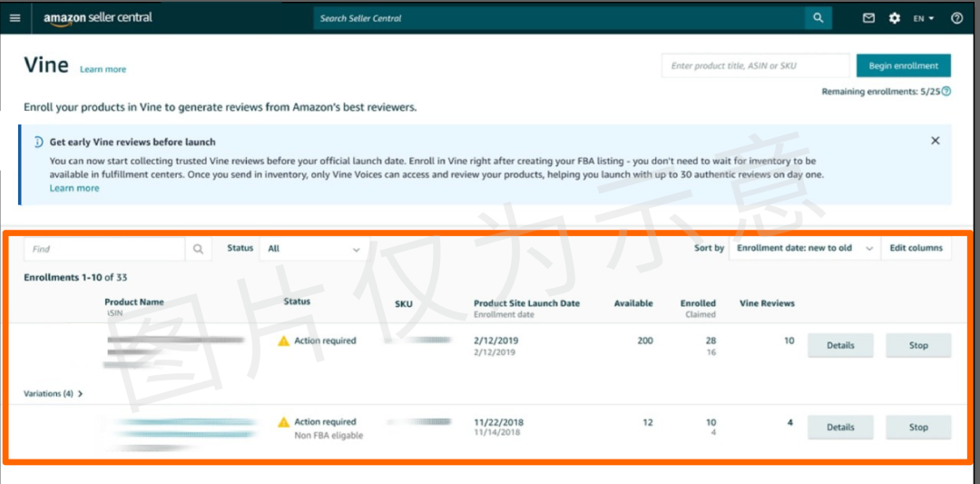Open Details for the 2/12/2019 enrollment
Screen dimensions: 980x484
(x=840, y=346)
